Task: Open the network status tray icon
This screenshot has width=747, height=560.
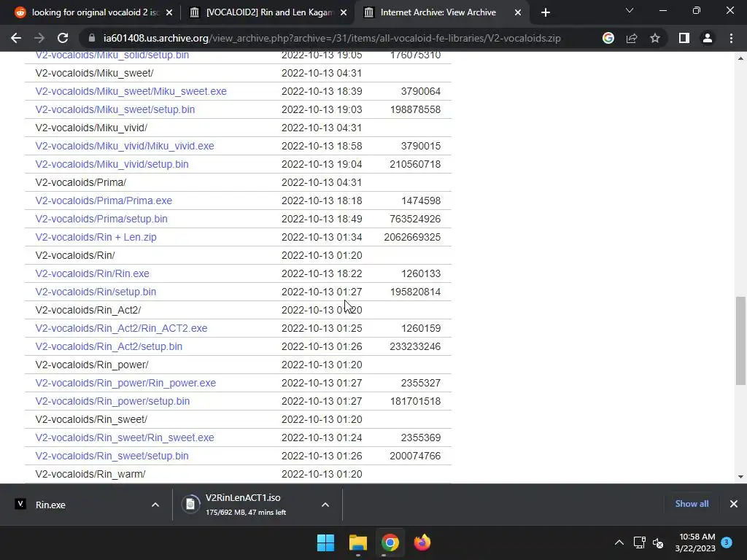Action: (x=639, y=542)
